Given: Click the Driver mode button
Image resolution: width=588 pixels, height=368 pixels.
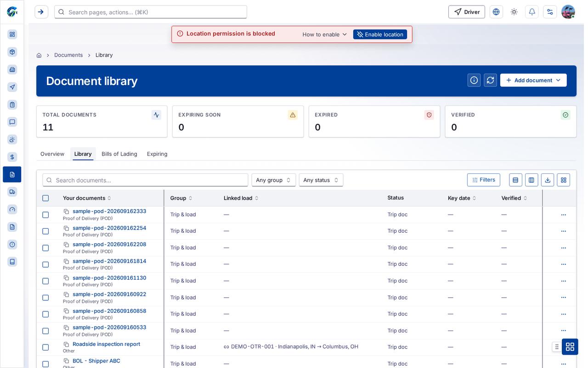Looking at the screenshot, I should tap(467, 12).
